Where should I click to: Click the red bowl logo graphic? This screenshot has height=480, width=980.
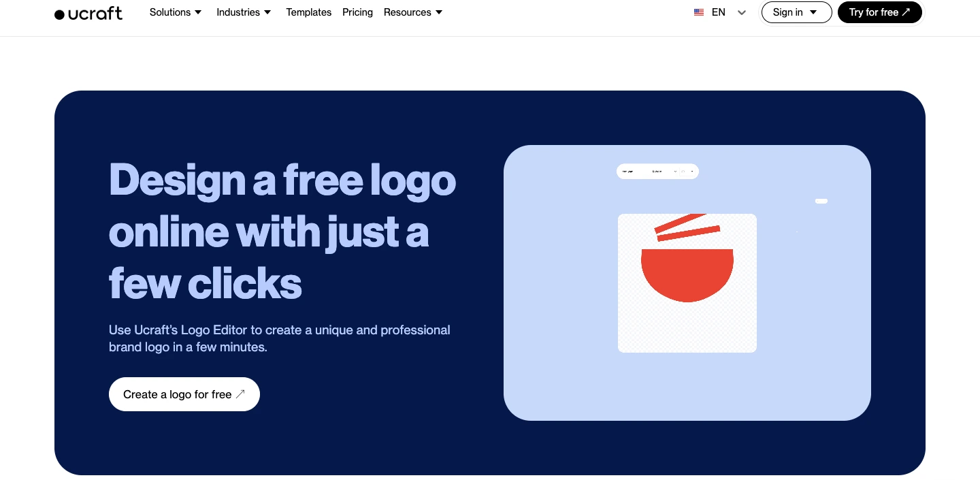[x=687, y=276]
